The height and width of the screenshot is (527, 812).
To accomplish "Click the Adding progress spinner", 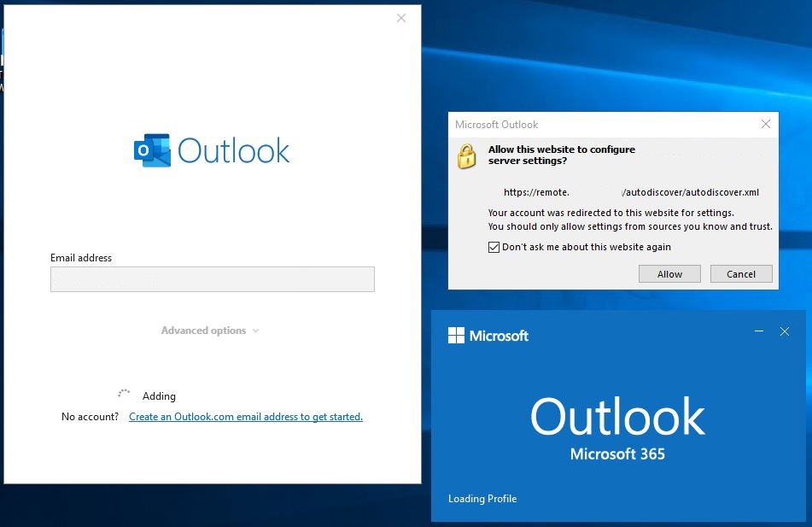I will (124, 393).
